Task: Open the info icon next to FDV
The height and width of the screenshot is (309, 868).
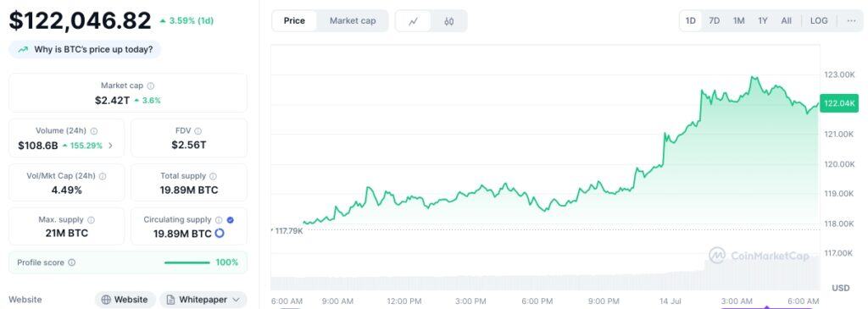Action: [x=198, y=131]
